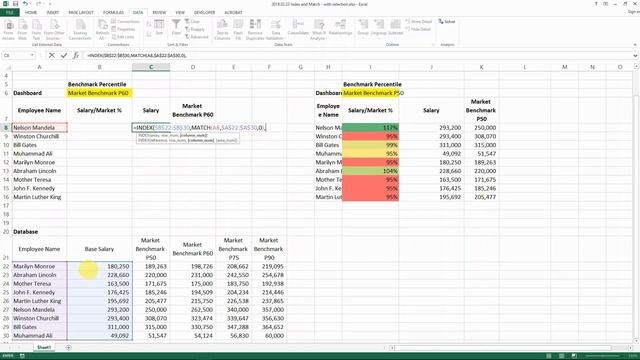Open the Sort dialog

click(159, 28)
